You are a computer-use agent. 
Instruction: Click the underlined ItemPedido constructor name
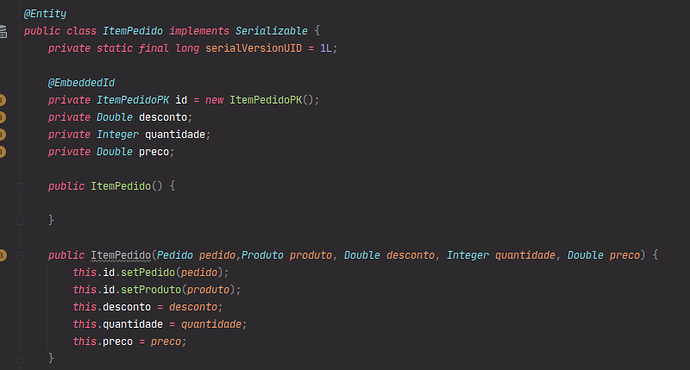121,256
